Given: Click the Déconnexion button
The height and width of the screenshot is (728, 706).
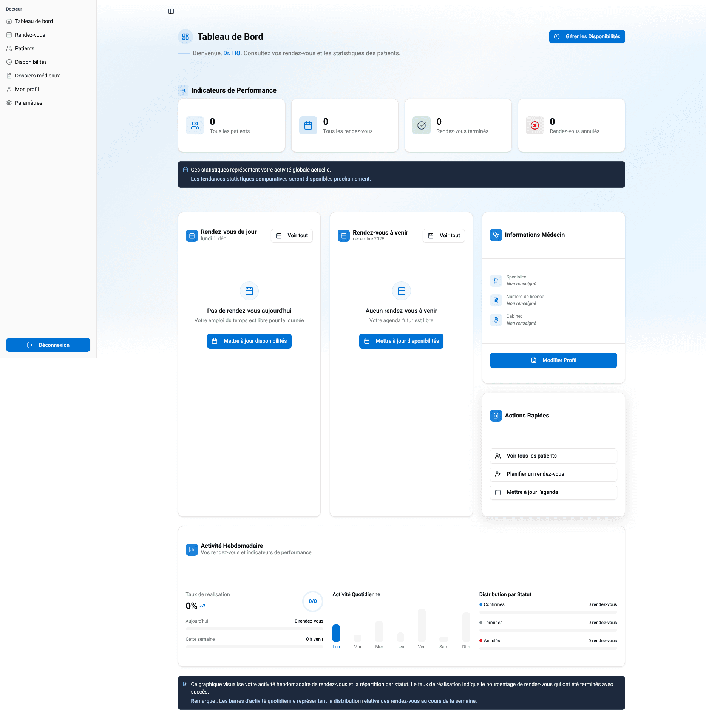Looking at the screenshot, I should (x=48, y=345).
